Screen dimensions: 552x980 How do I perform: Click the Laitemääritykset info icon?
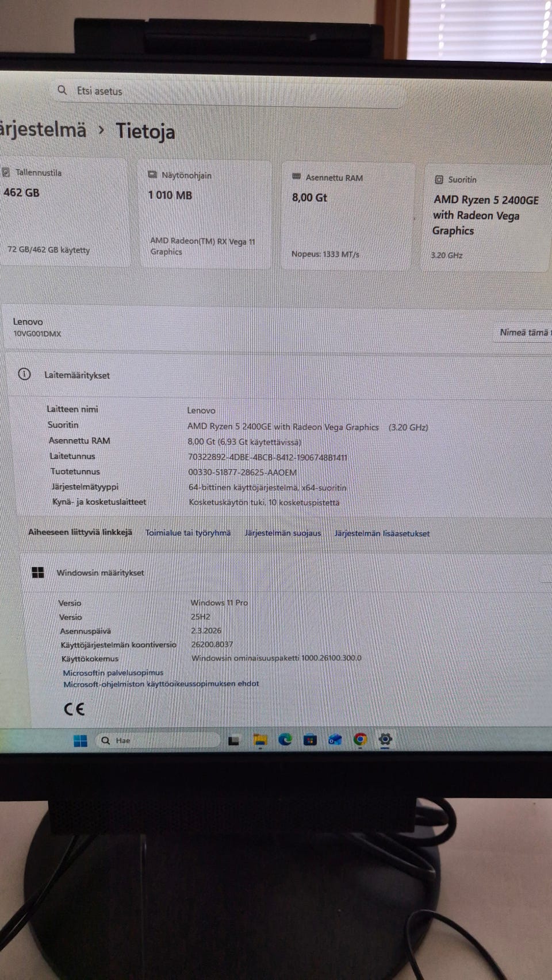tap(24, 374)
